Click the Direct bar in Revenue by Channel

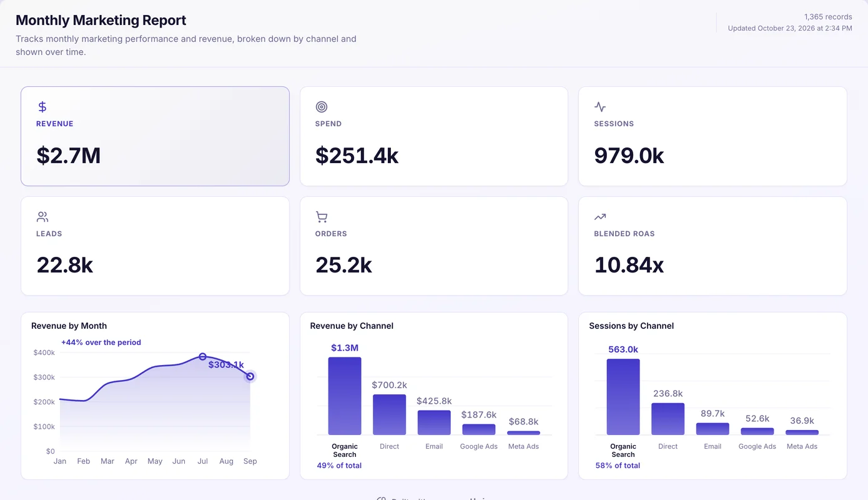[x=390, y=414]
